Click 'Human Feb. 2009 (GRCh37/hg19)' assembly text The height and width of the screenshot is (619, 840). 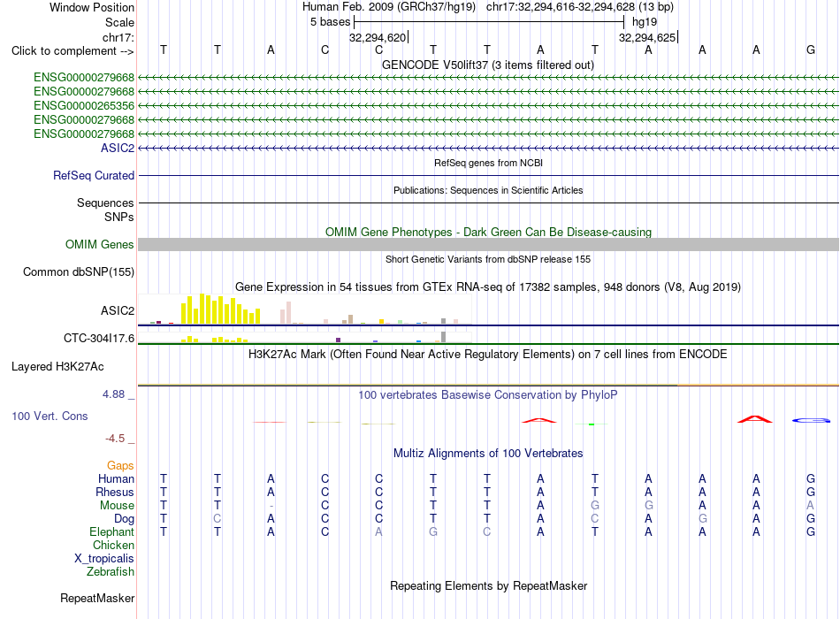pos(389,7)
